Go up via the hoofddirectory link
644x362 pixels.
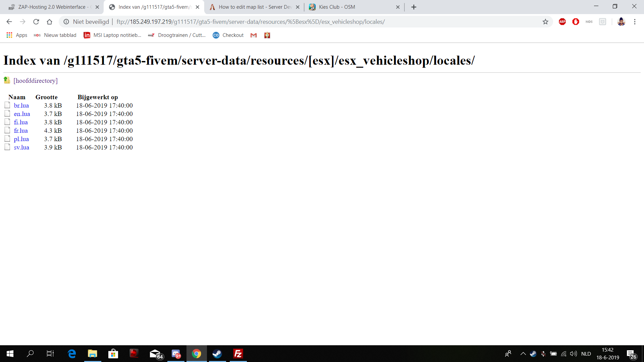[36, 81]
